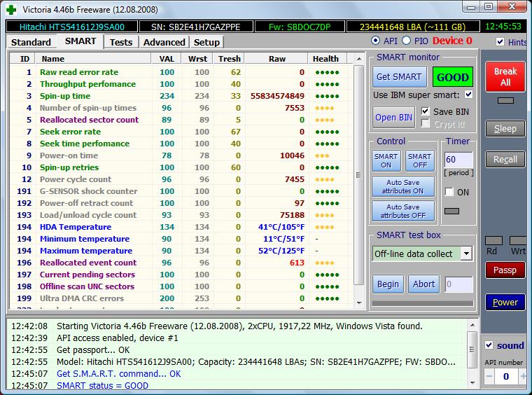The image size is (532, 395).
Task: Click the SMART test progress bar
Action: coord(422,304)
